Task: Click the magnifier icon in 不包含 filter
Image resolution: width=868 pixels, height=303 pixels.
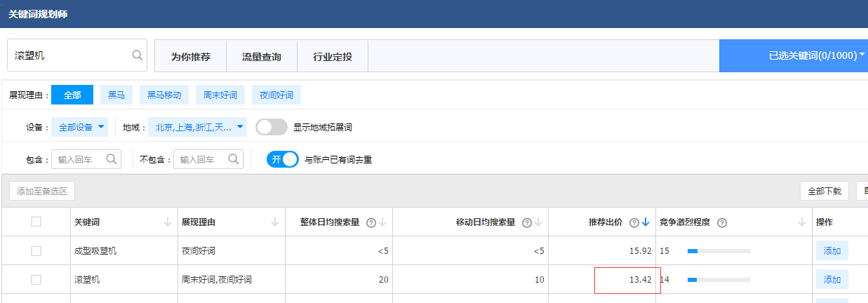Action: (234, 159)
